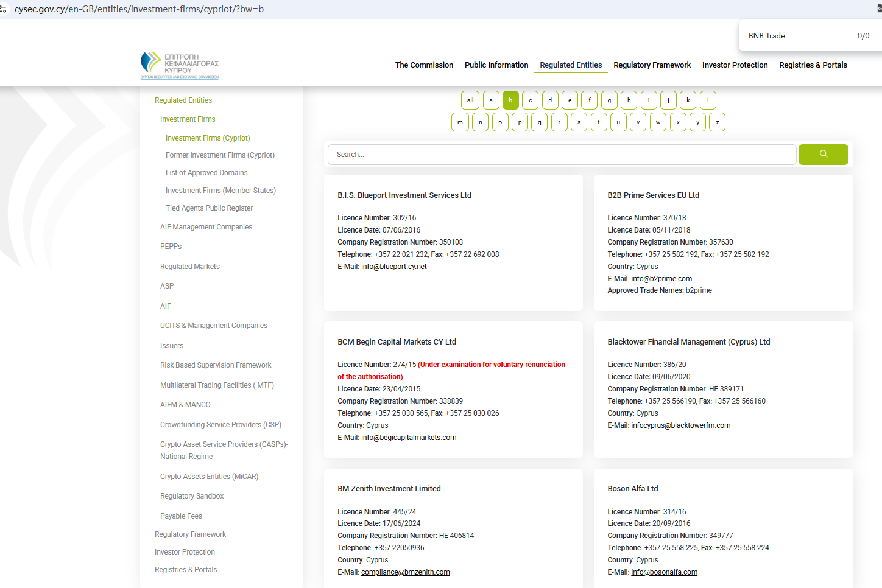The image size is (882, 588).
Task: Open info@blueport.cy.net email link
Action: pos(393,267)
